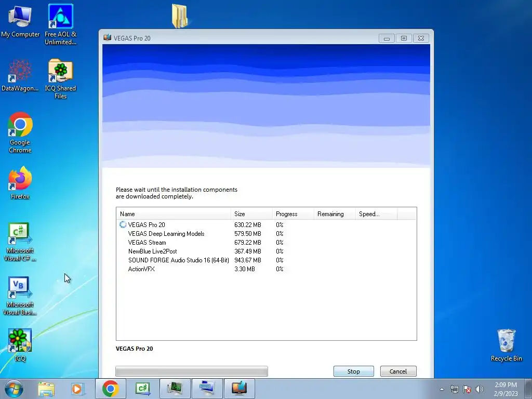Open the on-screen keyboard taskbar item
This screenshot has height=399, width=532.
pyautogui.click(x=207, y=389)
